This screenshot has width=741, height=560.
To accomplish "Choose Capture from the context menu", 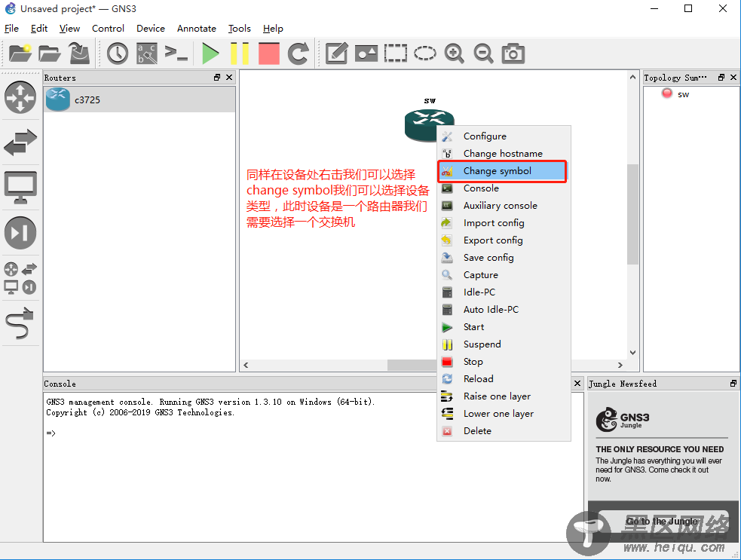I will click(504, 275).
